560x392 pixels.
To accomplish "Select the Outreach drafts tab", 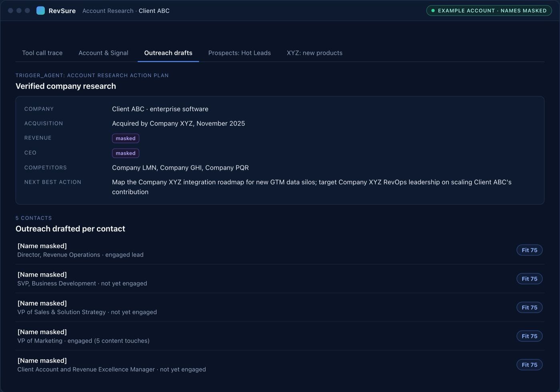I will point(168,53).
